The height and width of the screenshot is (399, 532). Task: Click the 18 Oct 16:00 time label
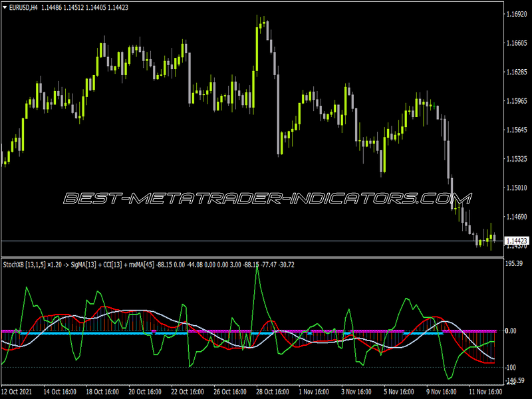pos(102,392)
